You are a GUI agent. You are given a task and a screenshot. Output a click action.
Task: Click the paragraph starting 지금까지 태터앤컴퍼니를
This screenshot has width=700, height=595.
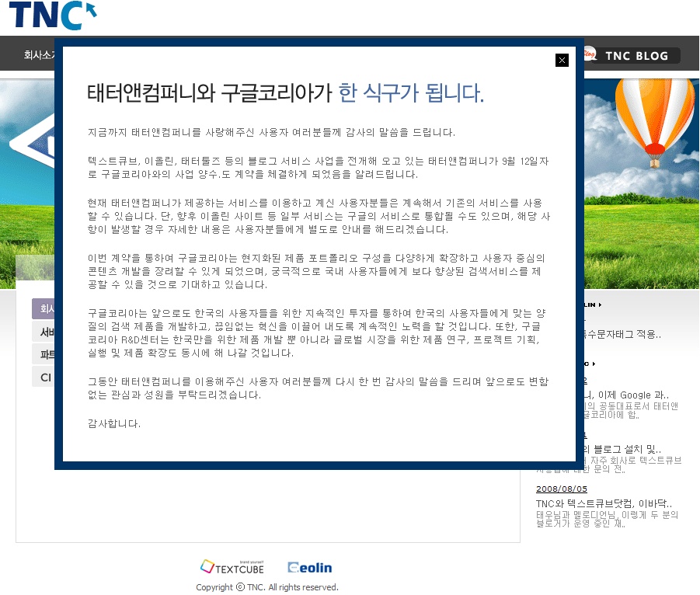271,132
